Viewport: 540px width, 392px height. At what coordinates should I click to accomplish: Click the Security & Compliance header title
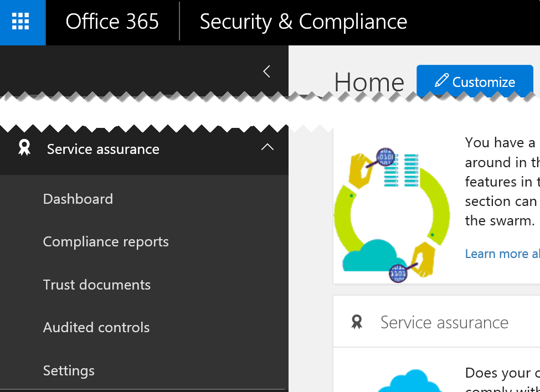coord(303,22)
